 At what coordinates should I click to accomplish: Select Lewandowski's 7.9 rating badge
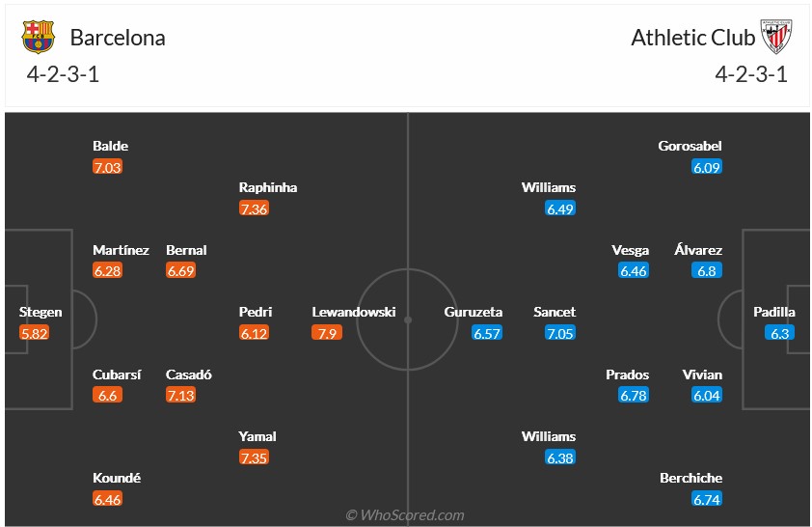click(x=327, y=333)
